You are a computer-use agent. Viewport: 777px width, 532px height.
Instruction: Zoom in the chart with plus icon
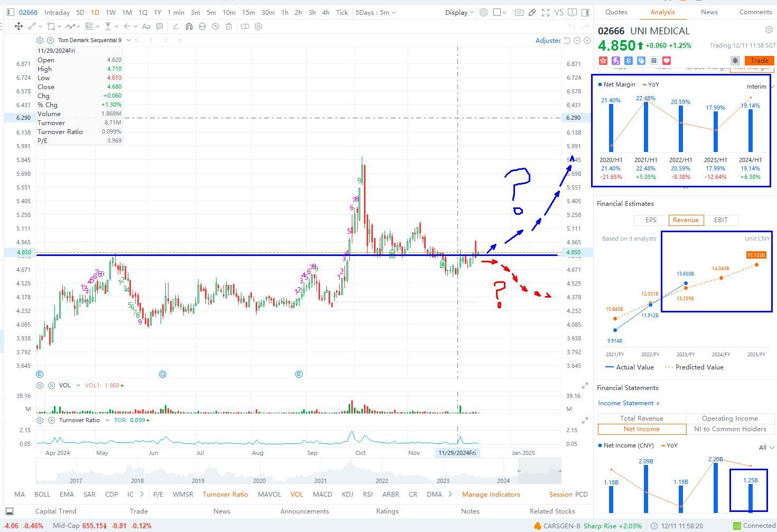587,41
